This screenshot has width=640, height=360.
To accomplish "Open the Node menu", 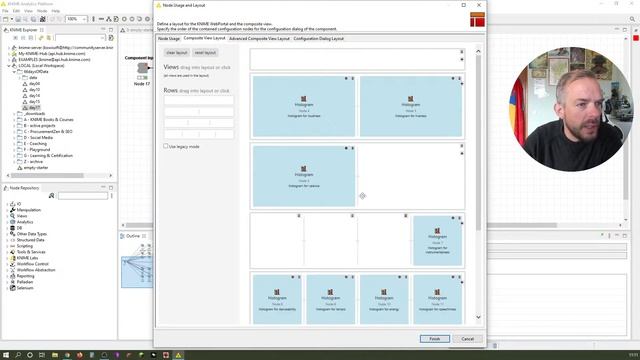I will point(42,11).
